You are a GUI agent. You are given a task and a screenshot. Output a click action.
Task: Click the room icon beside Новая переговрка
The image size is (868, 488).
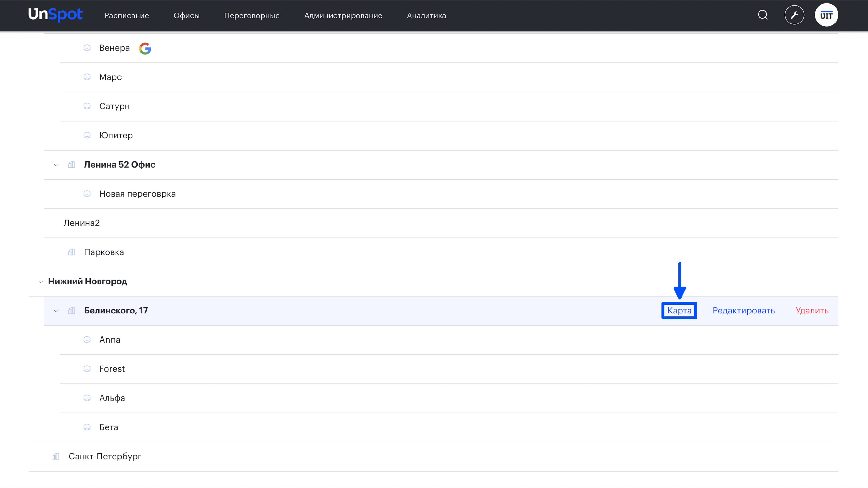click(x=87, y=194)
